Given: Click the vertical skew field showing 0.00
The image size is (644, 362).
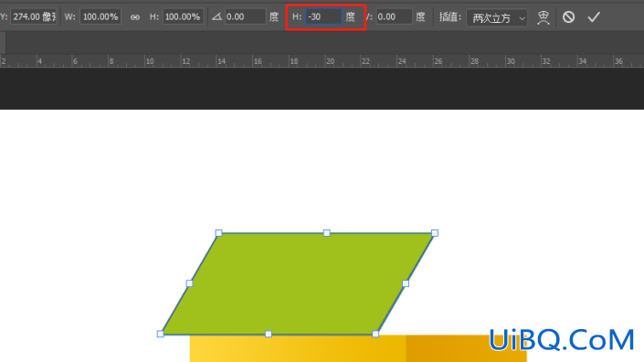Looking at the screenshot, I should click(394, 16).
